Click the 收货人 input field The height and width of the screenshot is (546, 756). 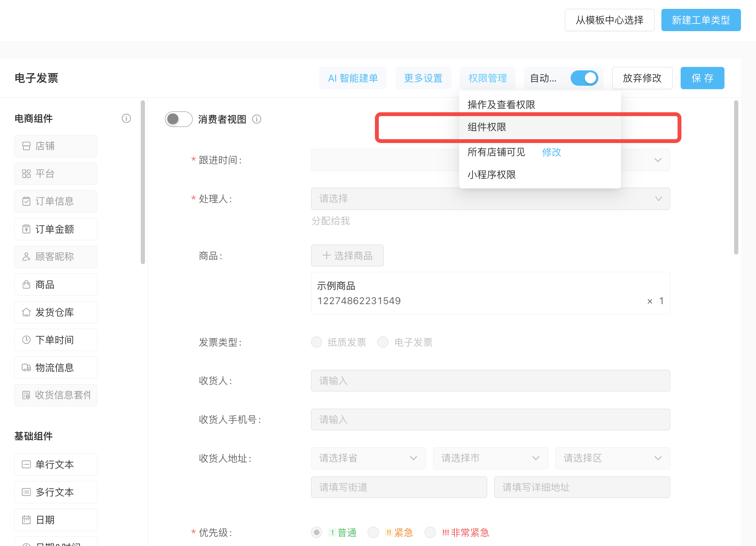490,381
